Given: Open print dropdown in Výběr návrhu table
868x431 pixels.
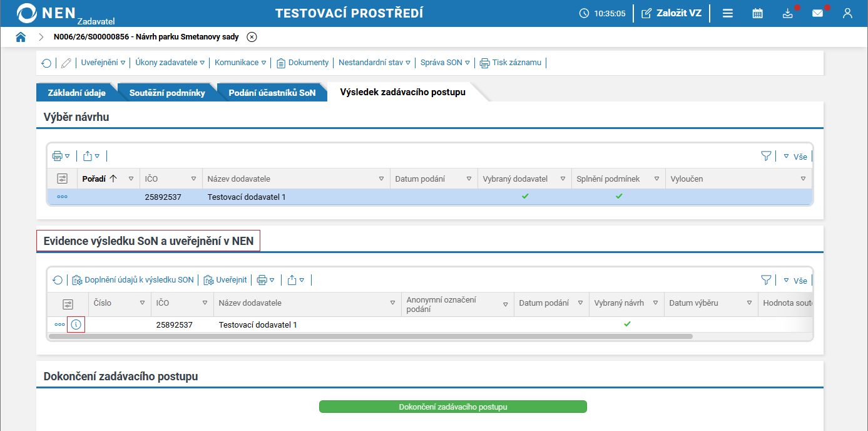Looking at the screenshot, I should (x=61, y=156).
